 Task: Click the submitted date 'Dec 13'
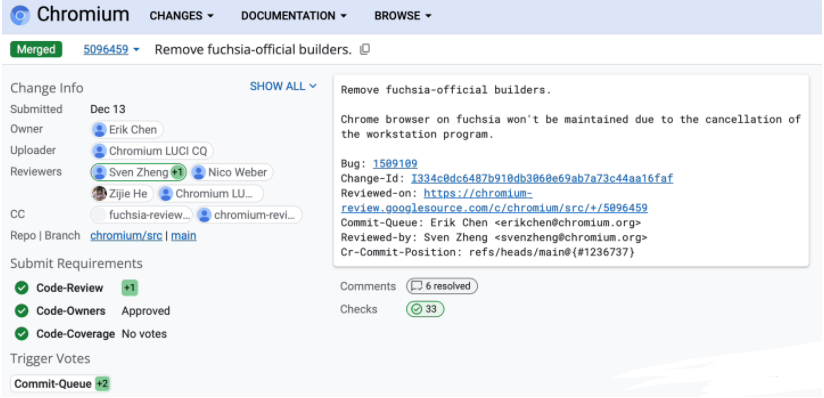point(108,109)
